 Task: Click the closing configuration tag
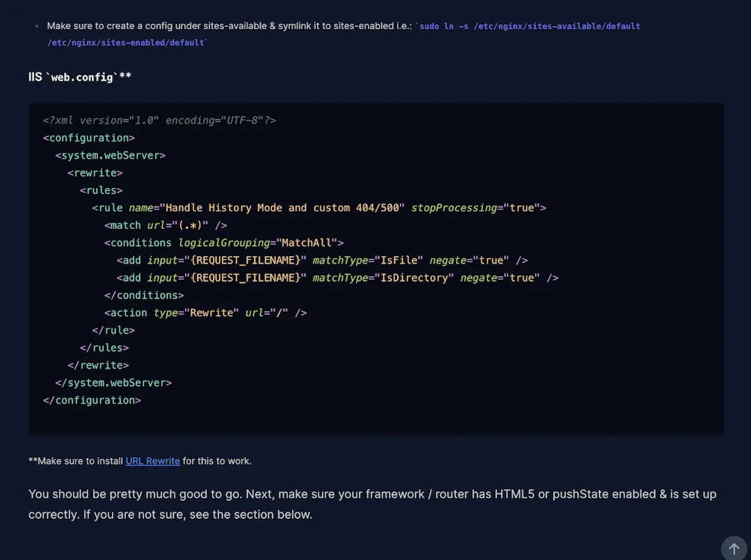(x=92, y=400)
